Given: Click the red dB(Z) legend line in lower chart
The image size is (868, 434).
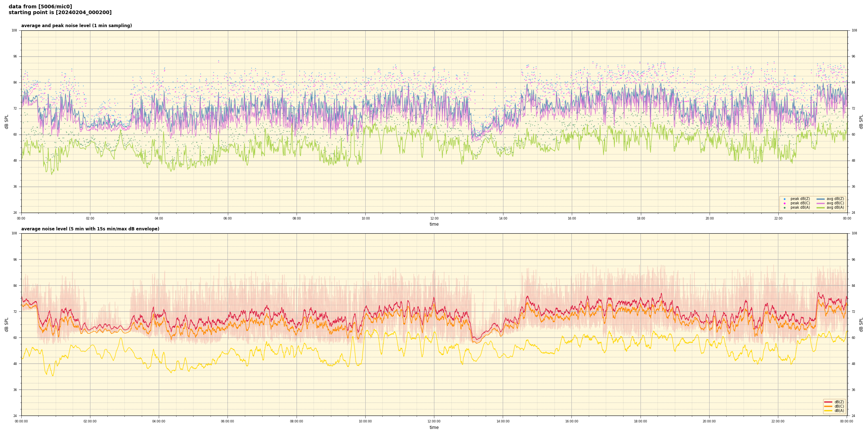Looking at the screenshot, I should coord(828,402).
